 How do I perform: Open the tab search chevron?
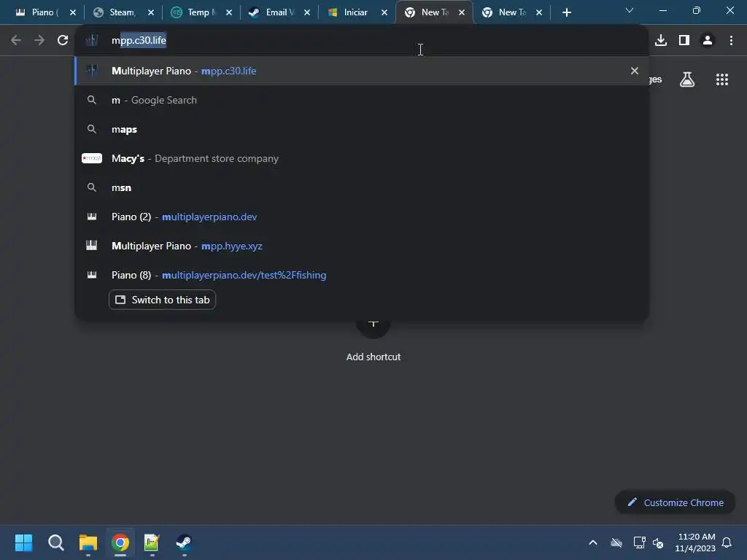[x=630, y=10]
